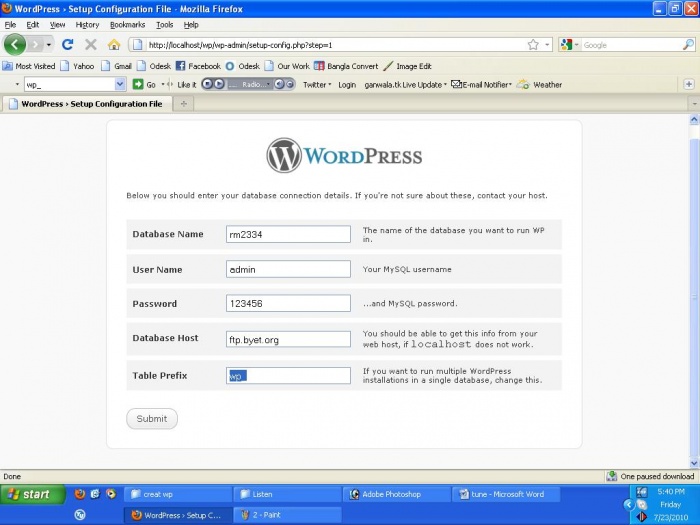Open the Edit menu
The image size is (700, 525).
[x=33, y=25]
